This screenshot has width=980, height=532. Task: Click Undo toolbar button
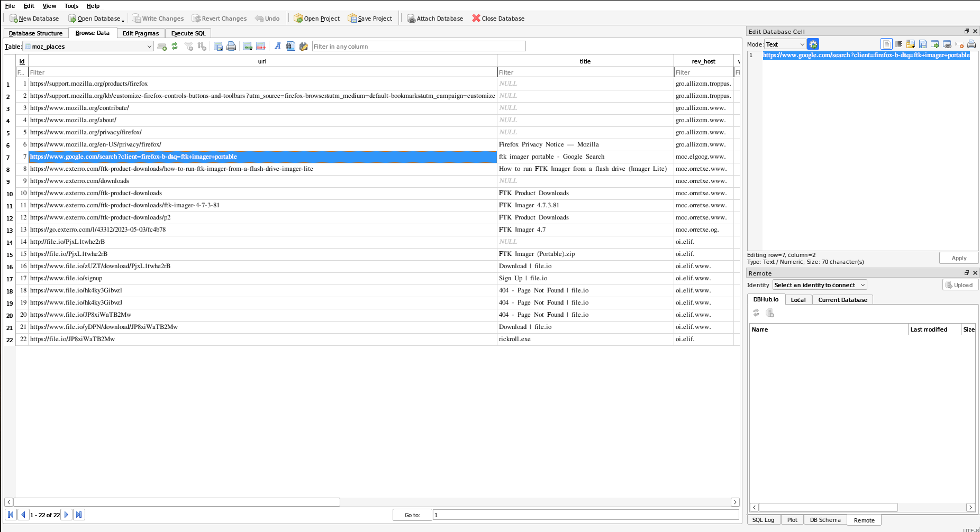[x=267, y=19]
